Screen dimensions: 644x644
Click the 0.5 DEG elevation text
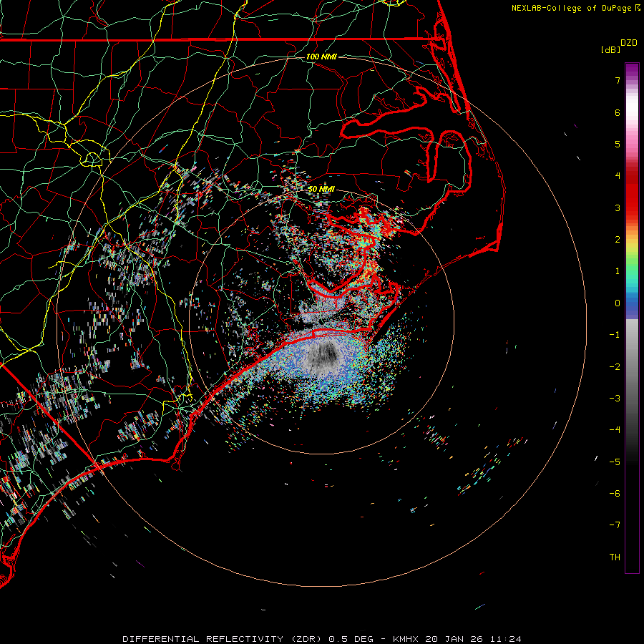[352, 639]
